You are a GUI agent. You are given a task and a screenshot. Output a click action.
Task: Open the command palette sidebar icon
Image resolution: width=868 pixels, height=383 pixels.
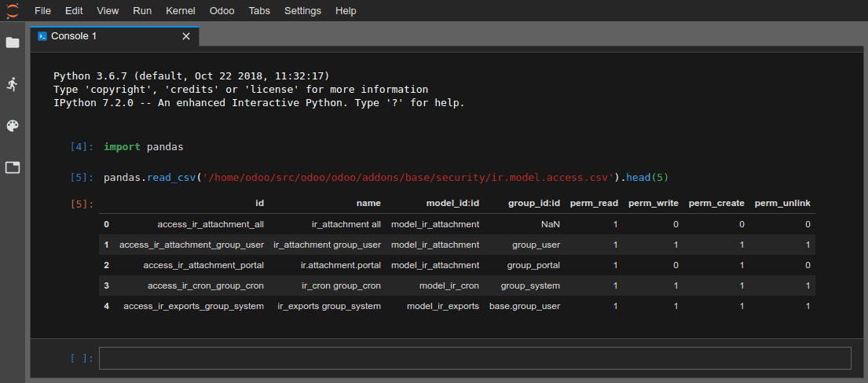[x=13, y=126]
